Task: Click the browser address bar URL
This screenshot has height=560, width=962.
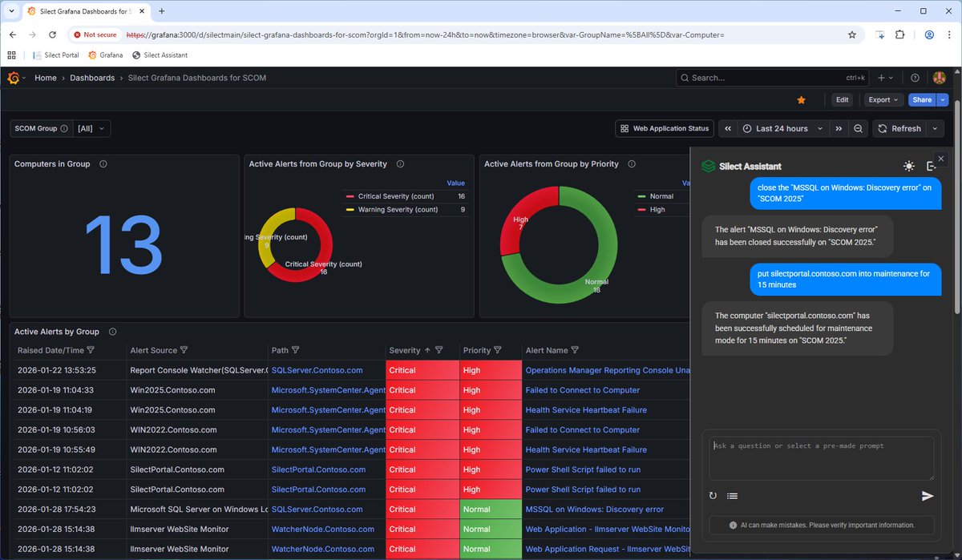Action: pyautogui.click(x=426, y=35)
